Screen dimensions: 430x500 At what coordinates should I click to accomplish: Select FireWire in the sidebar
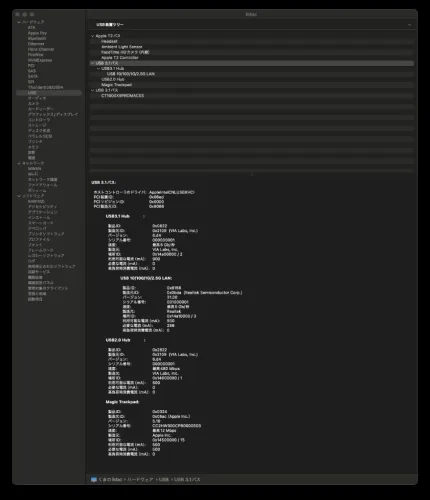[x=35, y=55]
